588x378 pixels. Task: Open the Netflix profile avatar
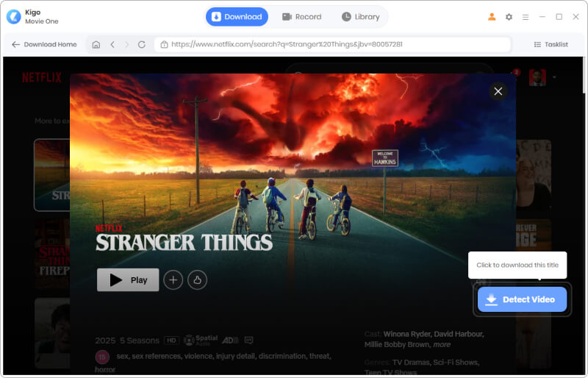click(537, 77)
